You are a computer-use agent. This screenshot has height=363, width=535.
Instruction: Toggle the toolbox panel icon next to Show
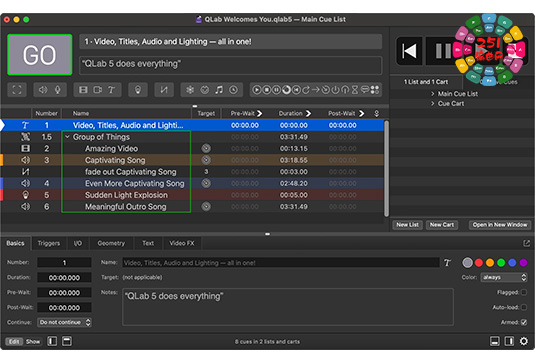click(x=67, y=341)
